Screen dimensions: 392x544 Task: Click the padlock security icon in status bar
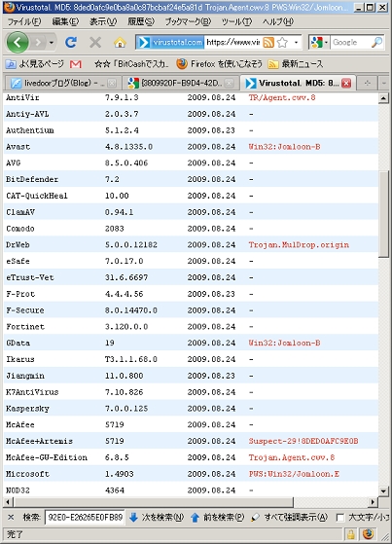tap(351, 534)
